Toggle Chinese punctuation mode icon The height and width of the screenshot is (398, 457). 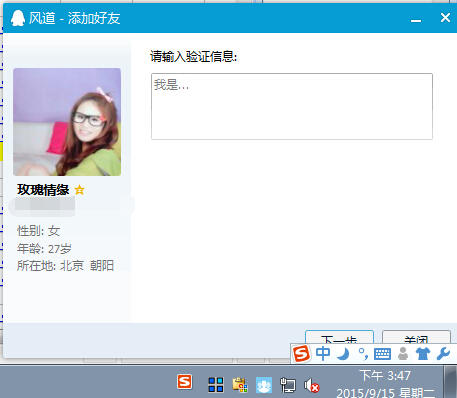(x=363, y=354)
